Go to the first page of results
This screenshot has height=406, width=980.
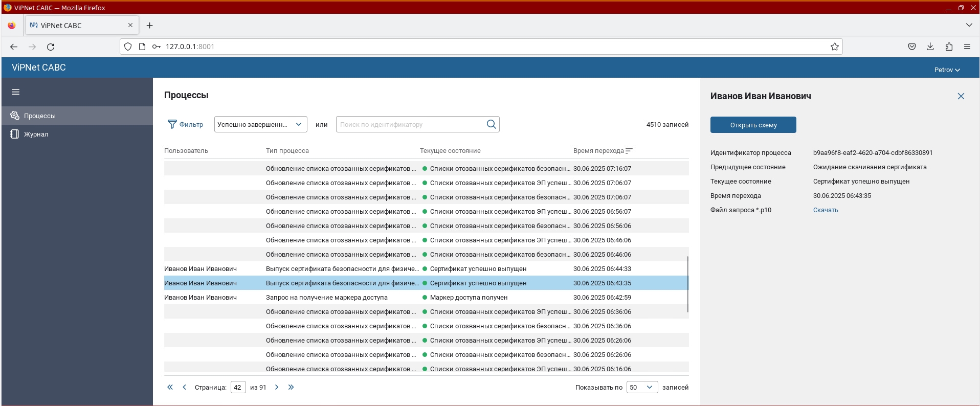point(170,387)
